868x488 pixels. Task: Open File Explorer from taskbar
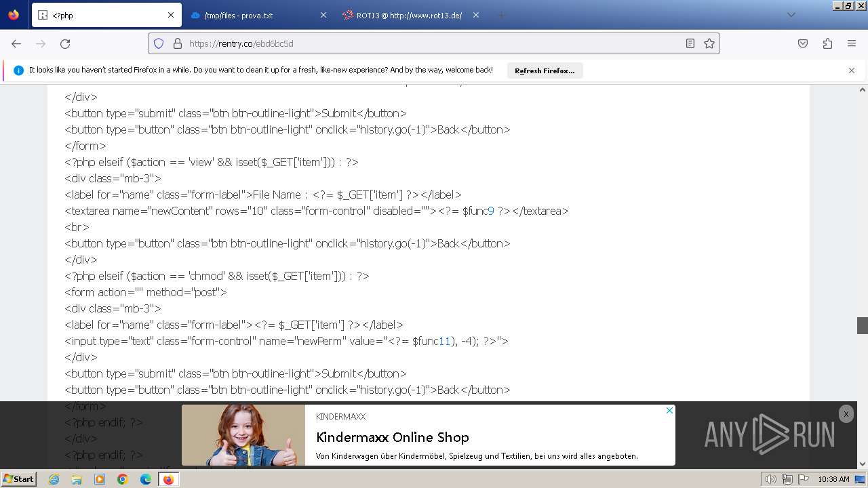click(x=77, y=479)
